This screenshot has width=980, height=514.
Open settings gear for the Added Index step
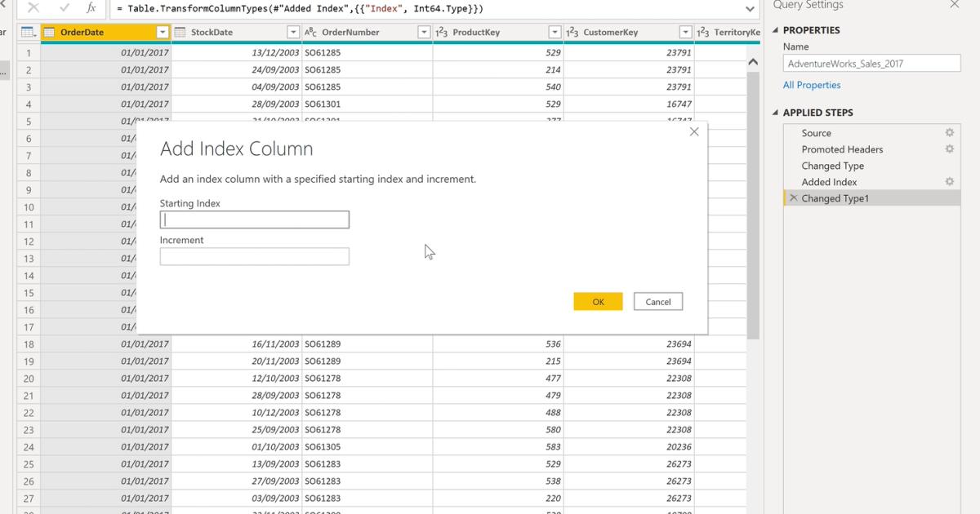point(949,182)
